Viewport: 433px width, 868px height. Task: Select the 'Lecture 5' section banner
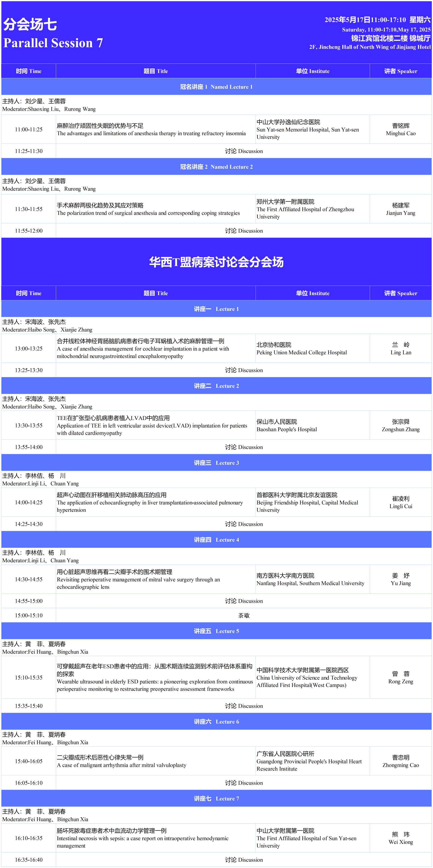(x=216, y=631)
